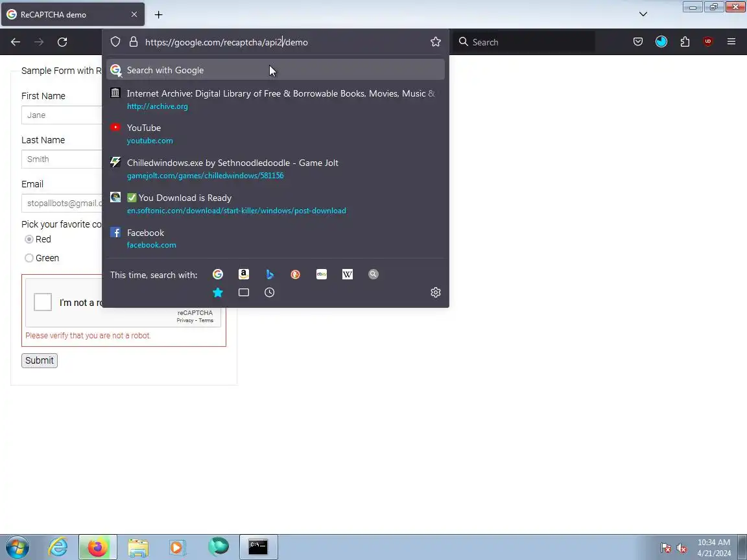Open the Pocket save icon
Image resolution: width=747 pixels, height=560 pixels.
click(638, 42)
